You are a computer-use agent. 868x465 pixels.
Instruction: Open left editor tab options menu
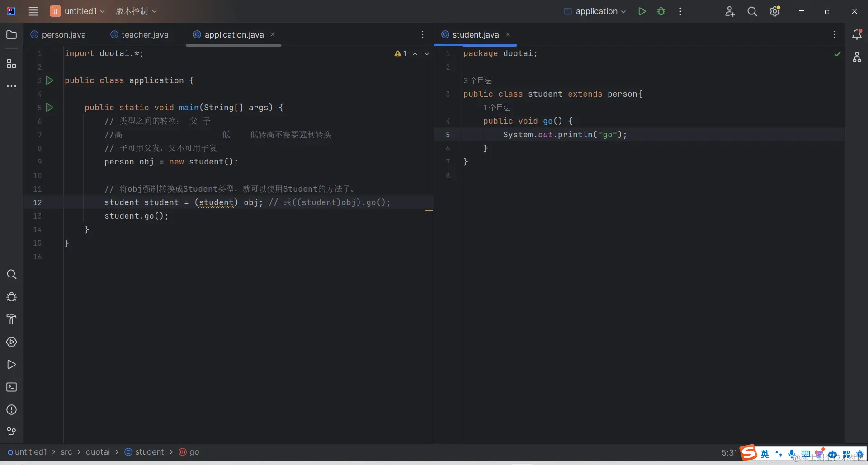(423, 35)
